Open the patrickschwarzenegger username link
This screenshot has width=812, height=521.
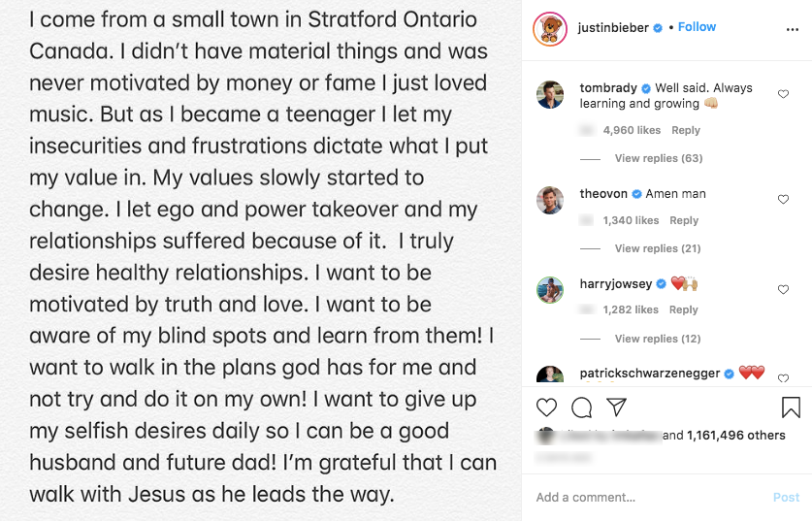(x=650, y=373)
